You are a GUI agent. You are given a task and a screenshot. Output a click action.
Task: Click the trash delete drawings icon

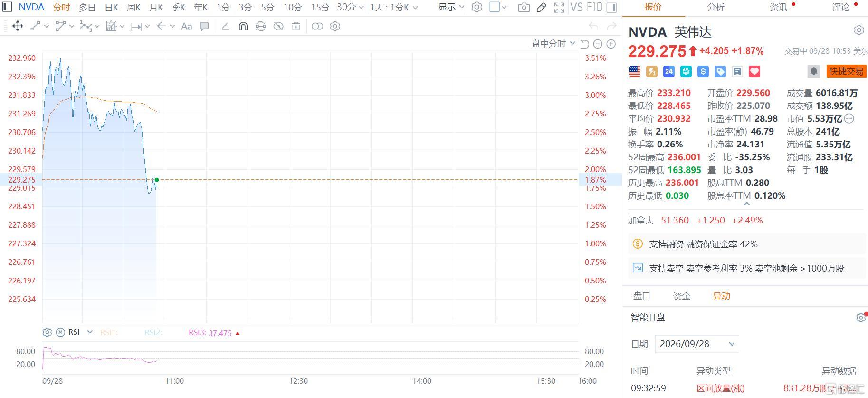tap(296, 27)
